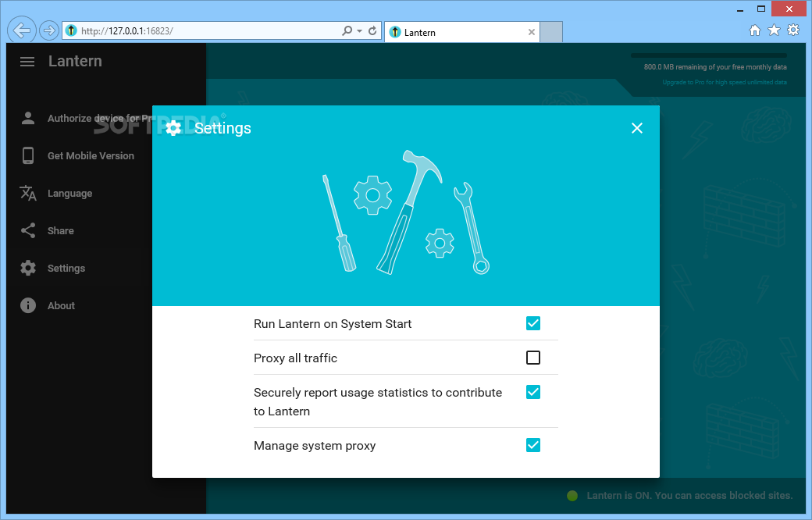The image size is (812, 520).
Task: Click the search magnifier in the address bar
Action: click(x=347, y=30)
